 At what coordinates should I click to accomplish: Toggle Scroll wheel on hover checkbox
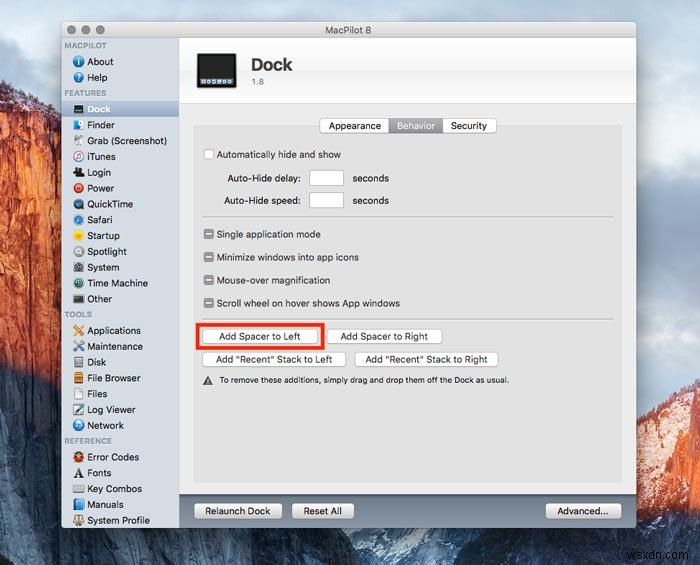point(208,303)
